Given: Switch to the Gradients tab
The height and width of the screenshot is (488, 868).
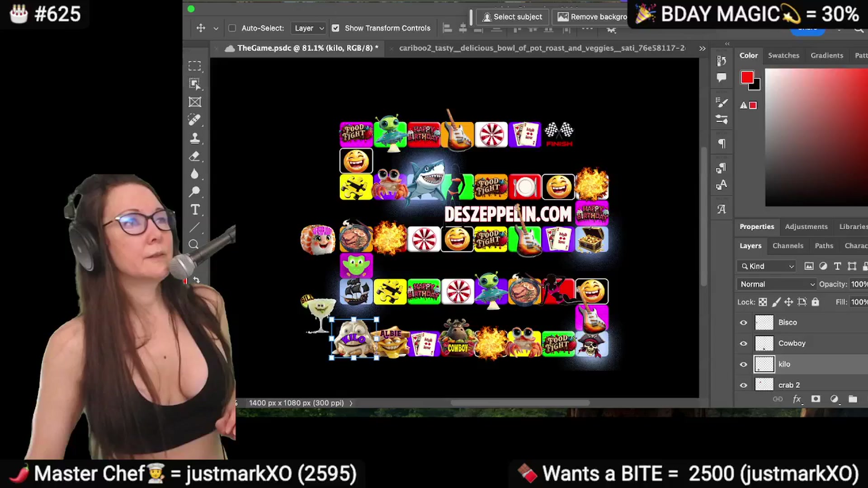Looking at the screenshot, I should (x=826, y=55).
